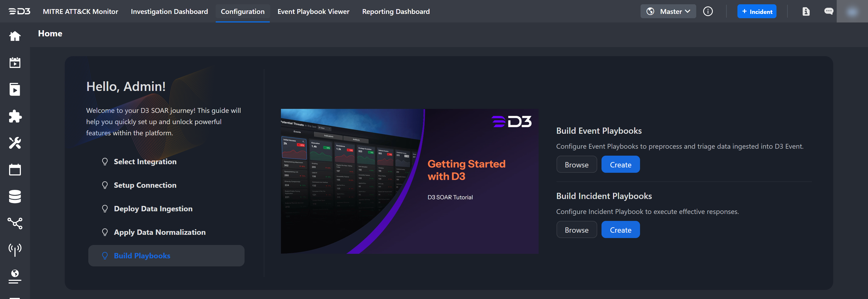
Task: Open the wrench and screwdriver tools icon
Action: pos(15,143)
